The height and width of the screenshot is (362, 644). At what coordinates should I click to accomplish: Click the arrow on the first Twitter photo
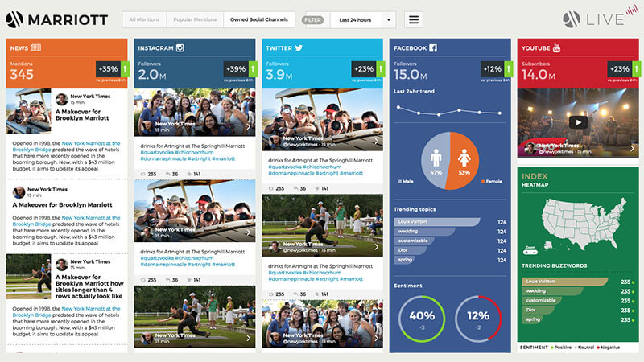[377, 142]
